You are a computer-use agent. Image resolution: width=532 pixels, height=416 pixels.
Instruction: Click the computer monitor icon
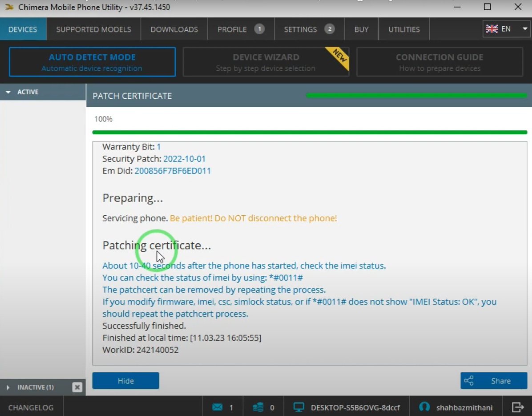(299, 407)
